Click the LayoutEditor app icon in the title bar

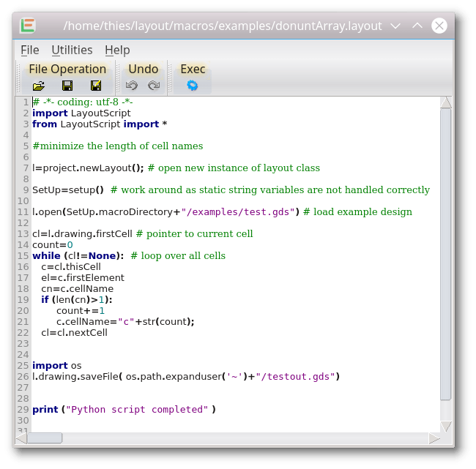coord(28,26)
